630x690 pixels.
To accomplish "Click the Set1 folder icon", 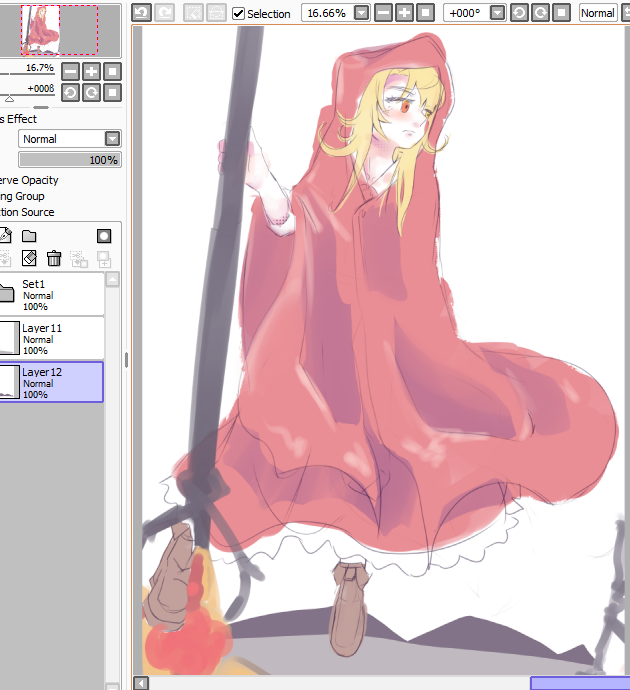I will pos(7,293).
